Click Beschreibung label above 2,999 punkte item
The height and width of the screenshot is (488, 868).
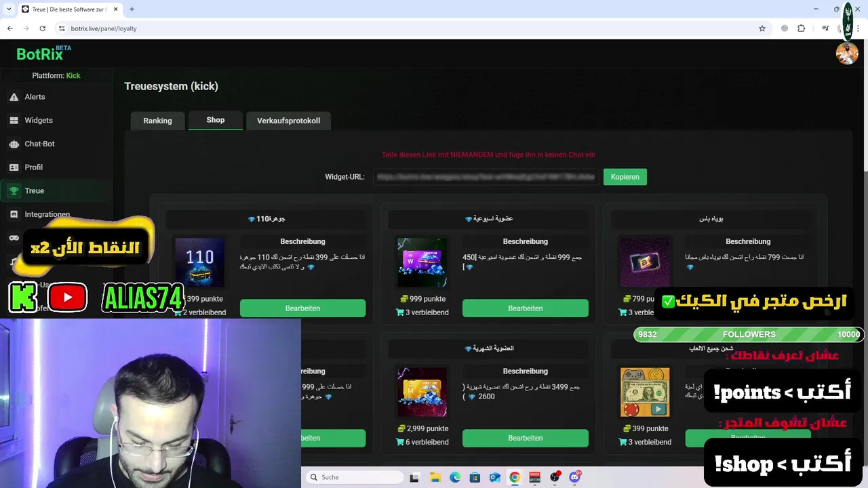526,371
